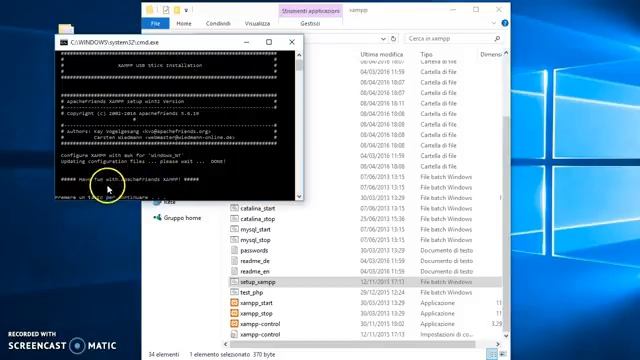Image resolution: width=640 pixels, height=360 pixels.
Task: Select the readme_de document icon
Action: coord(234,260)
